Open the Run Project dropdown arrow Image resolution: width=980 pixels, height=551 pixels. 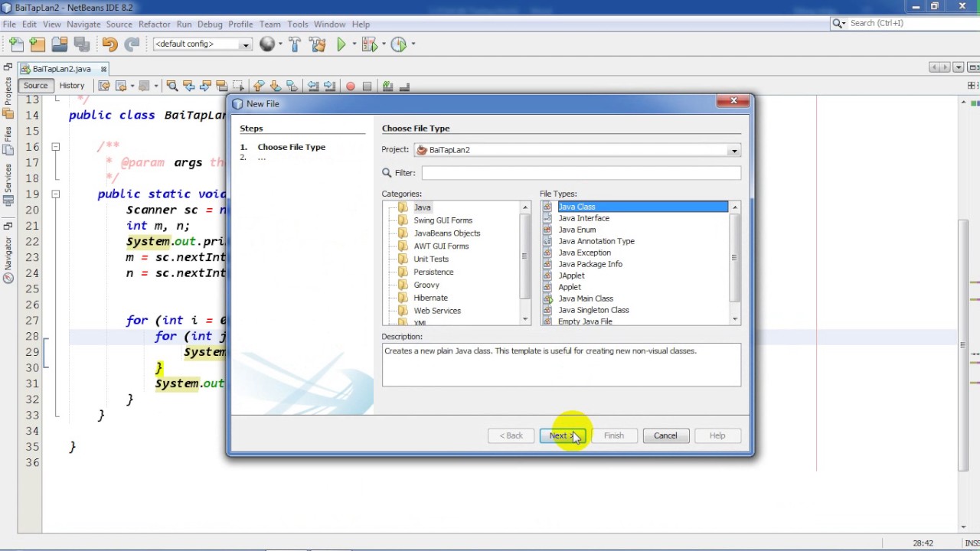point(353,44)
